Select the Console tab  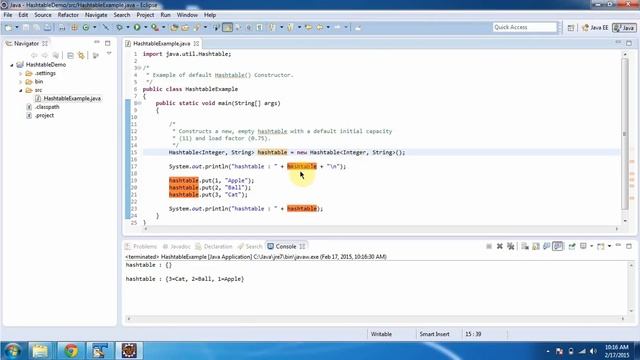[x=286, y=247]
